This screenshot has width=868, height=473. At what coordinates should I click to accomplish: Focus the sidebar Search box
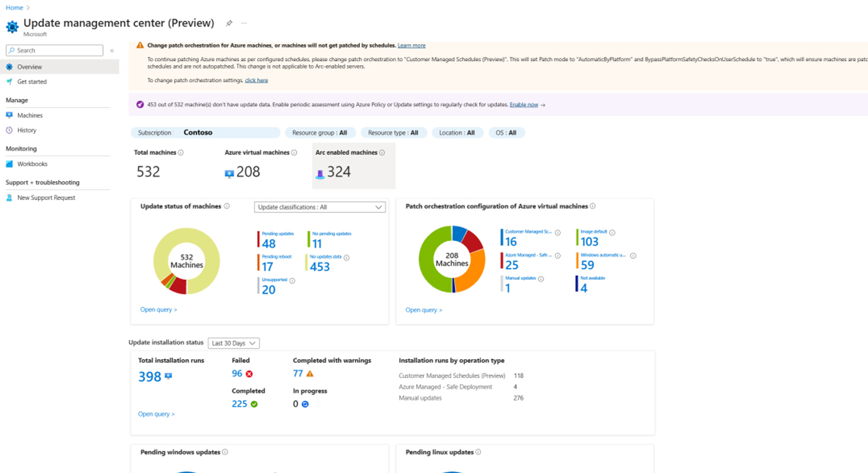point(54,51)
